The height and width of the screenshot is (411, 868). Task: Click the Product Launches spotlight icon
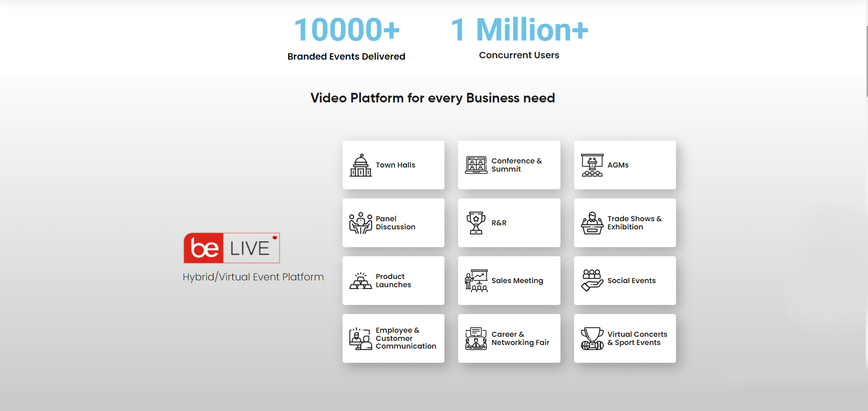[x=361, y=281]
